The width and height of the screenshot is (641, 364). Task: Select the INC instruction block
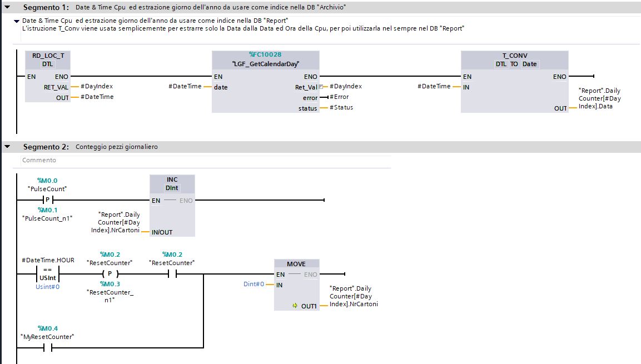pos(172,206)
